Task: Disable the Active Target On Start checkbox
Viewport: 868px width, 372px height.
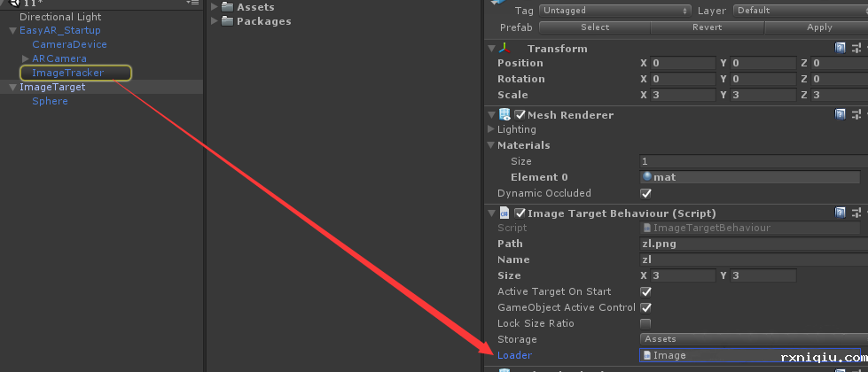Action: (645, 291)
